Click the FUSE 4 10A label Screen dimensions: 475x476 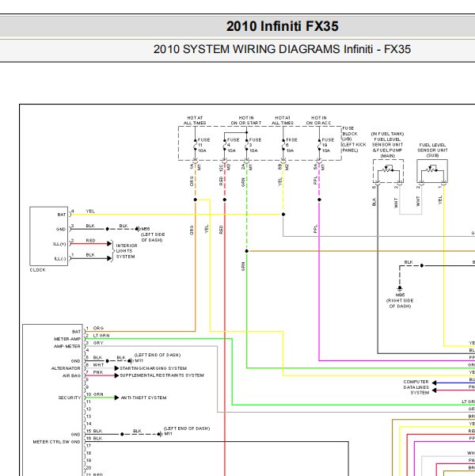(x=233, y=145)
